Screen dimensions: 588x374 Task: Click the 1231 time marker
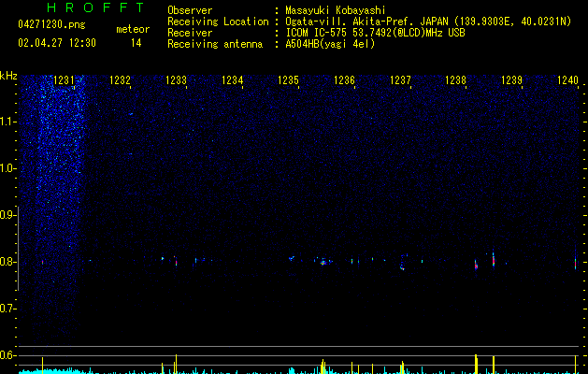(x=64, y=80)
